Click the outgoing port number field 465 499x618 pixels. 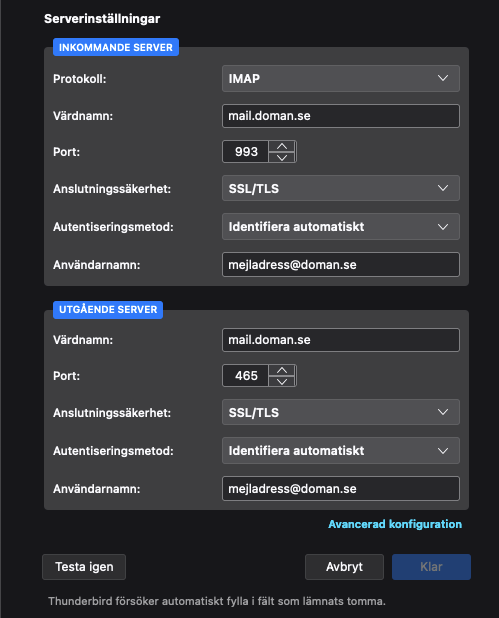tap(246, 376)
